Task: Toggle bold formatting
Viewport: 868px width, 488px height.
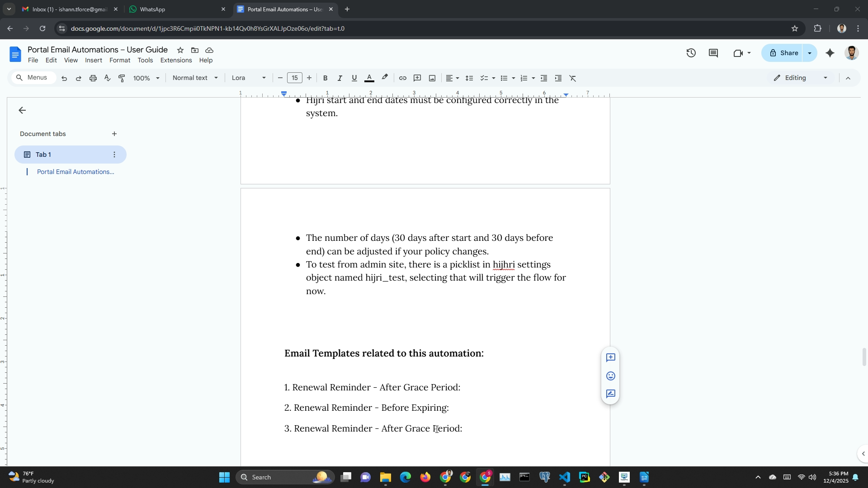Action: (x=325, y=78)
